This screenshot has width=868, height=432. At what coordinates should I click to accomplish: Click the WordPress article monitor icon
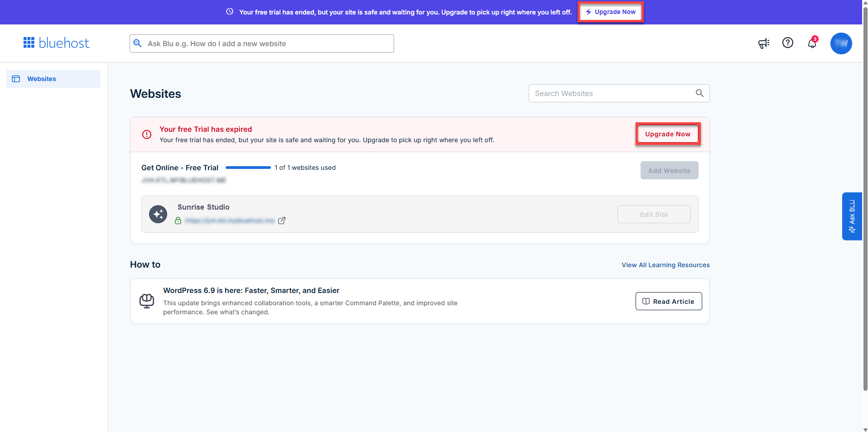[x=147, y=301]
